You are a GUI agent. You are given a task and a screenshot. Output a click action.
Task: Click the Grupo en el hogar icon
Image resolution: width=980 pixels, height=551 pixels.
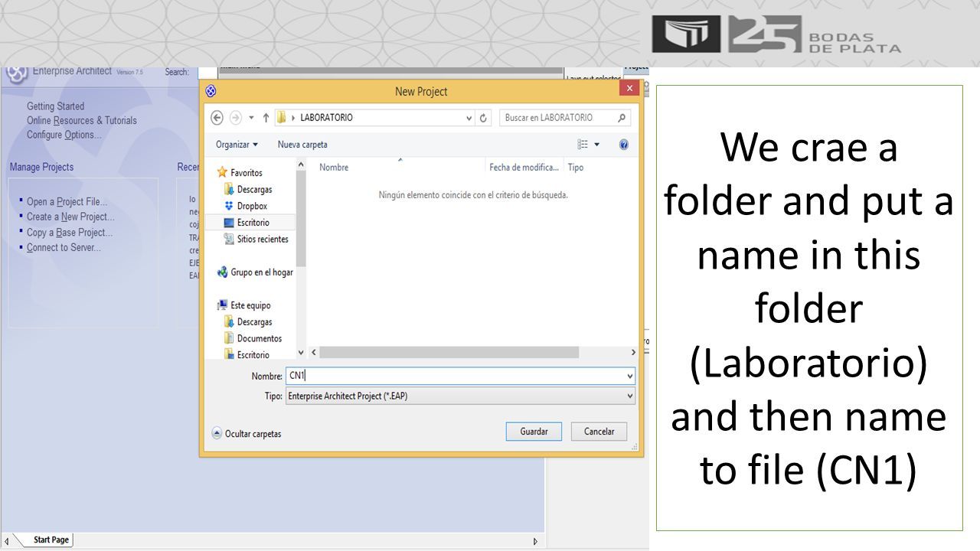click(x=222, y=272)
